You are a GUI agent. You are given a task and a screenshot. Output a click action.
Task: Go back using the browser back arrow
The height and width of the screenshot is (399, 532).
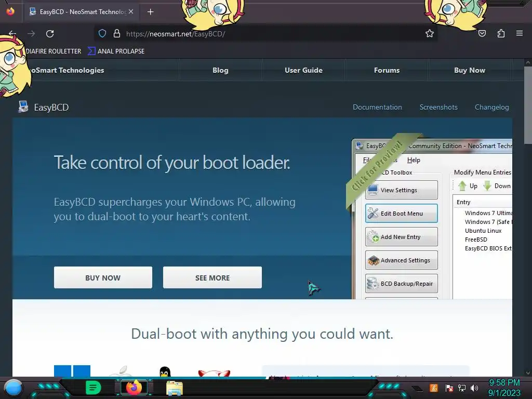(12, 34)
